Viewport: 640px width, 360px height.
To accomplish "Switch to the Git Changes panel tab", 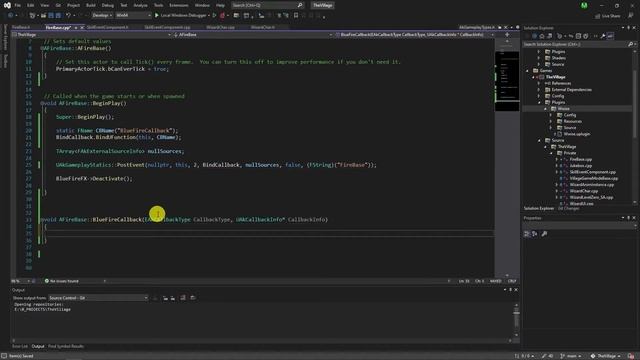I will point(568,209).
